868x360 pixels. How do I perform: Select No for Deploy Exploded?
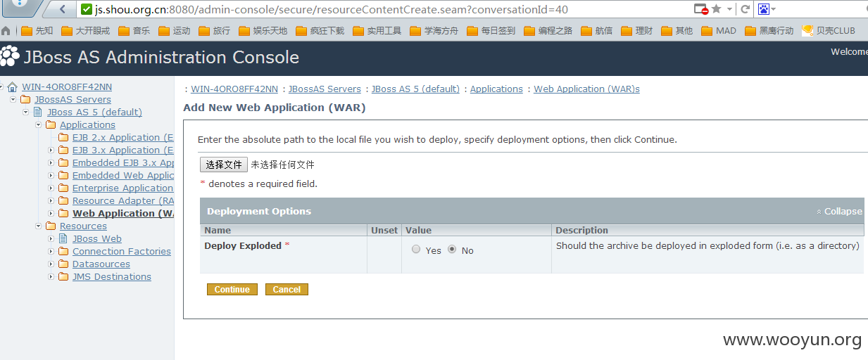tap(452, 250)
